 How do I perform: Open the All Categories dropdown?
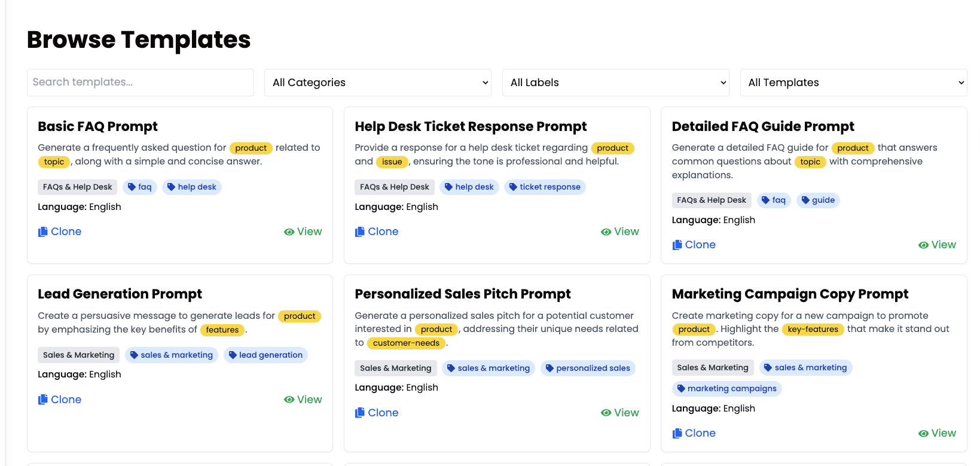click(378, 83)
